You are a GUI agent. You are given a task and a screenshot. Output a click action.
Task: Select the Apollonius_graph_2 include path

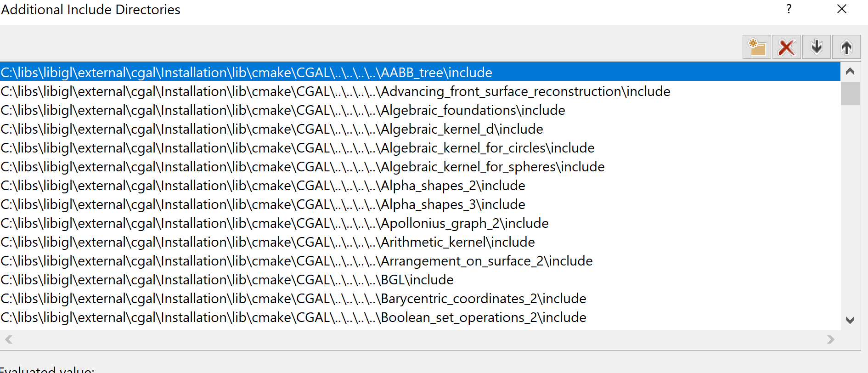click(x=274, y=223)
